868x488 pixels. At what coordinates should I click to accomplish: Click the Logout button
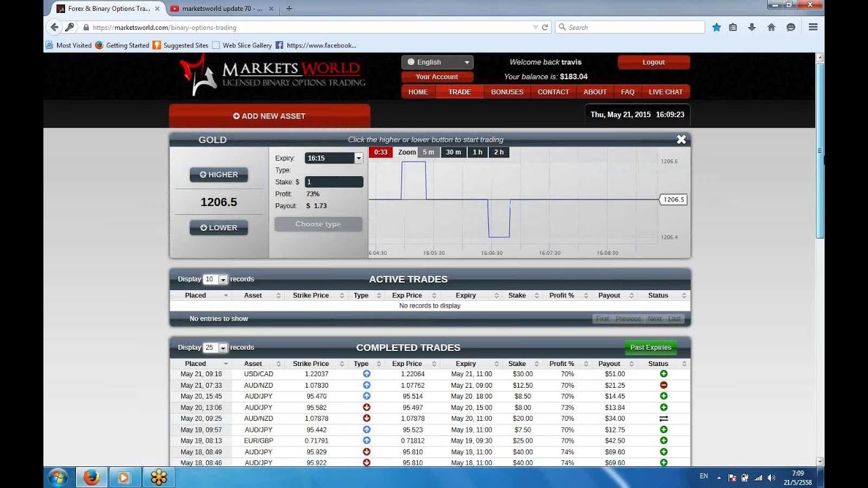point(654,62)
